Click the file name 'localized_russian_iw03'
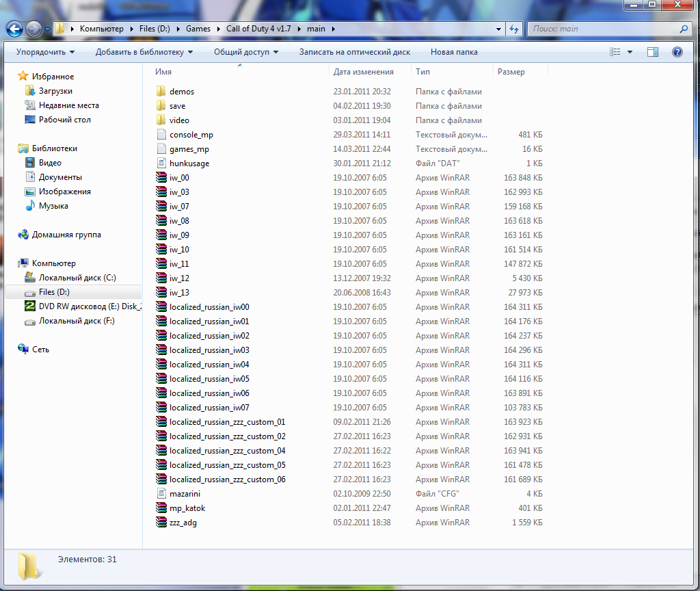The image size is (700, 591). 209,350
